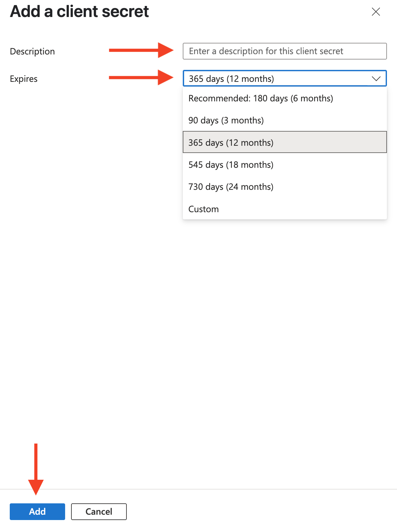The image size is (397, 532).
Task: Click the Add a client secret heading
Action: tap(79, 12)
